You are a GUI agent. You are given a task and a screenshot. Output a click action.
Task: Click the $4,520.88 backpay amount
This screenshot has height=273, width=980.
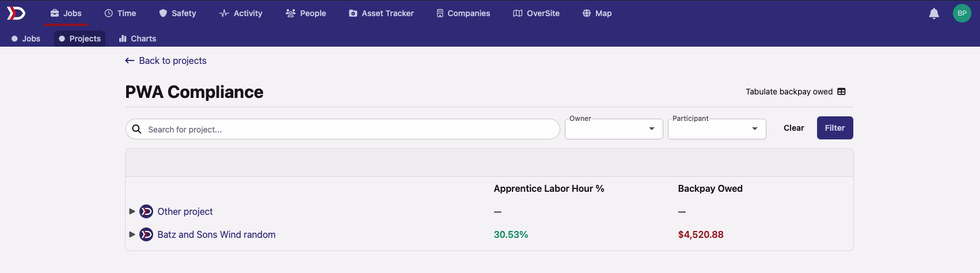pos(701,234)
